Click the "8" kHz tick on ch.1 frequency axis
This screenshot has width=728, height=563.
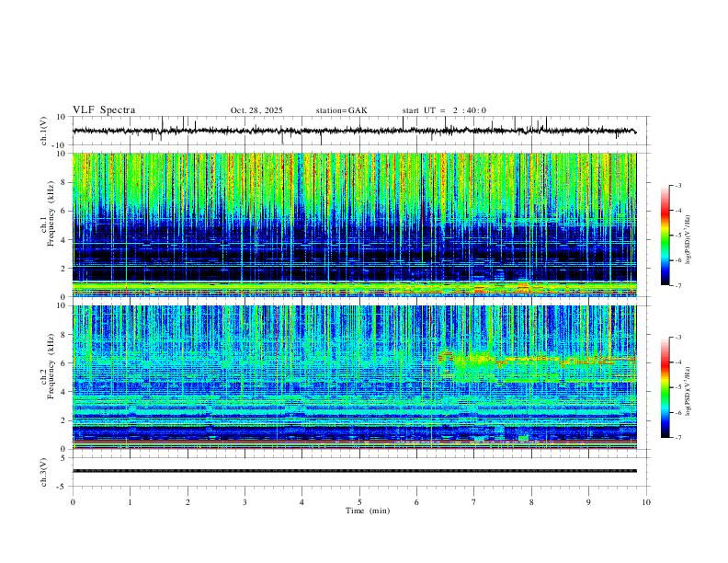click(x=64, y=182)
